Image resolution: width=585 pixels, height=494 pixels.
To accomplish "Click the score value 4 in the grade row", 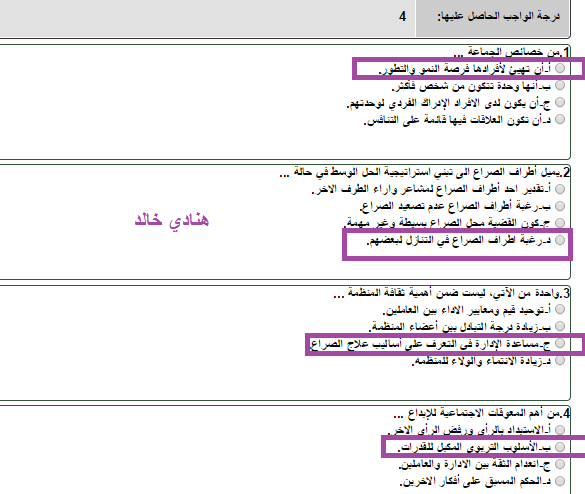I will tap(402, 16).
